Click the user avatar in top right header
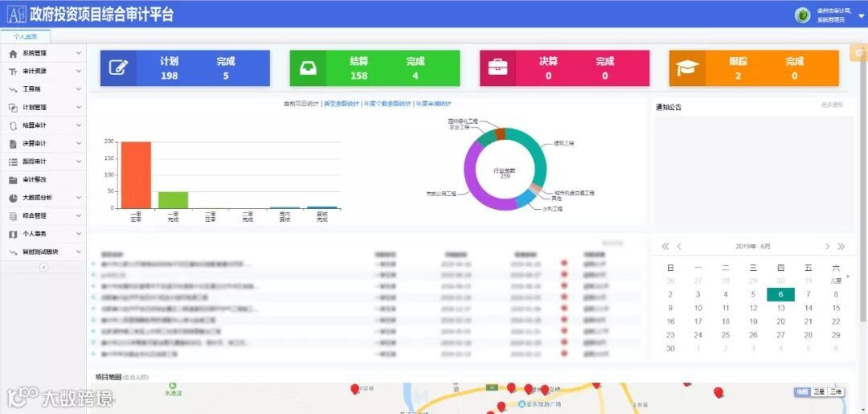This screenshot has width=868, height=414. tap(802, 15)
